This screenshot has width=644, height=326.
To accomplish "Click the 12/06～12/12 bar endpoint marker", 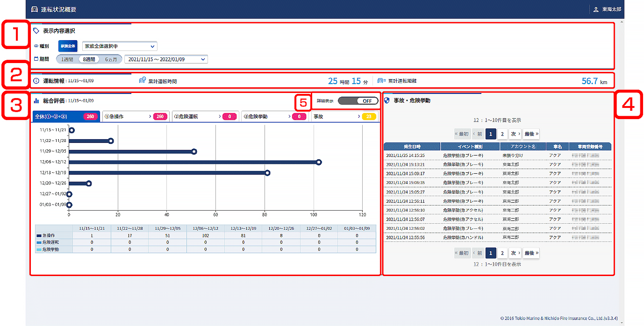I will [x=319, y=162].
